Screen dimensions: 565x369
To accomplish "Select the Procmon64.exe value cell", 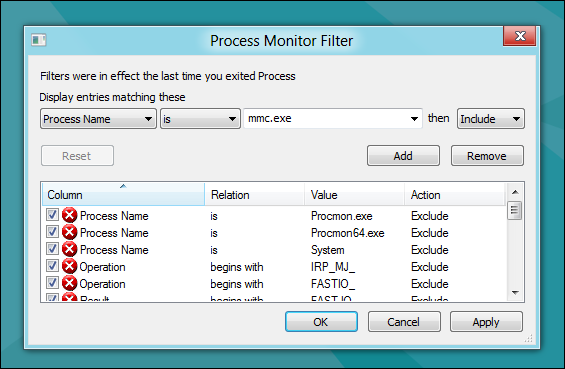I will click(x=347, y=233).
